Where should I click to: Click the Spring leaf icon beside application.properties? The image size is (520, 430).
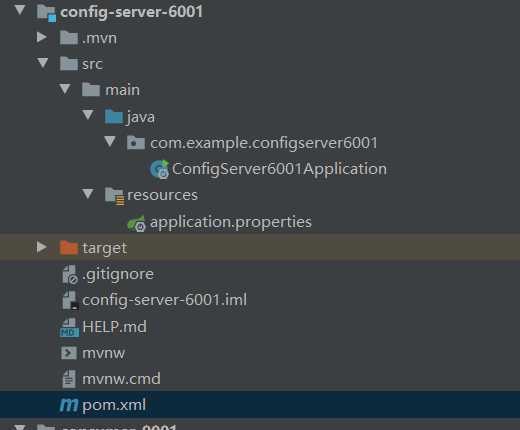[136, 223]
